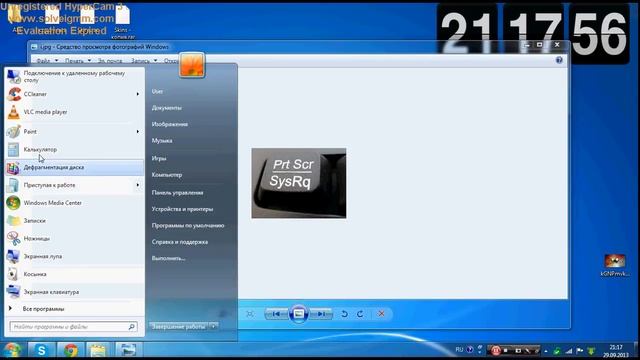Open Экранная лупа magnifier
640x360 pixels.
click(x=74, y=256)
